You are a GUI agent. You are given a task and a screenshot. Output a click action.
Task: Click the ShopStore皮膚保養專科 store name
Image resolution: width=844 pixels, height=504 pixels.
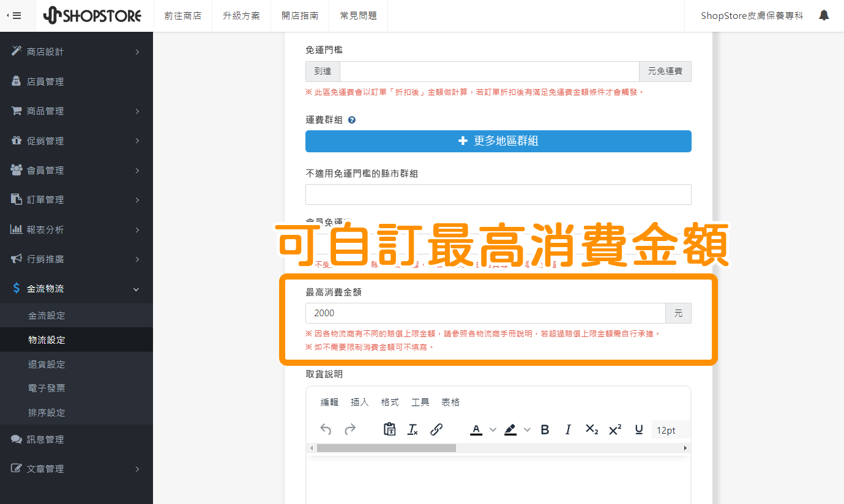(752, 16)
